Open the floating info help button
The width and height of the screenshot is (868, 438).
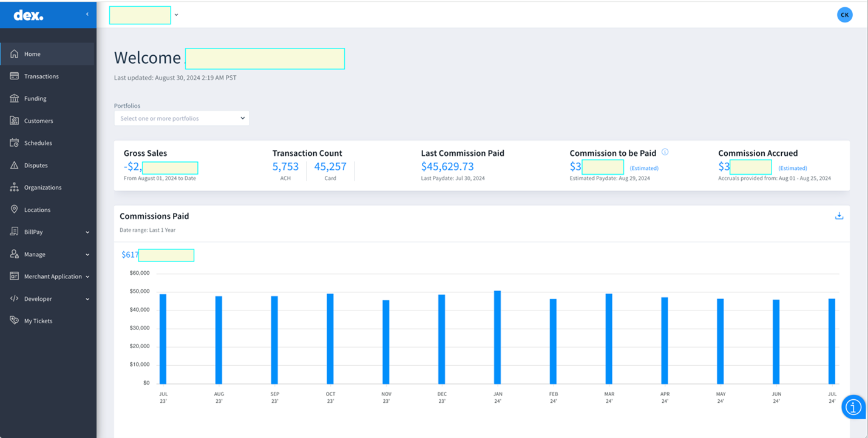click(x=853, y=407)
